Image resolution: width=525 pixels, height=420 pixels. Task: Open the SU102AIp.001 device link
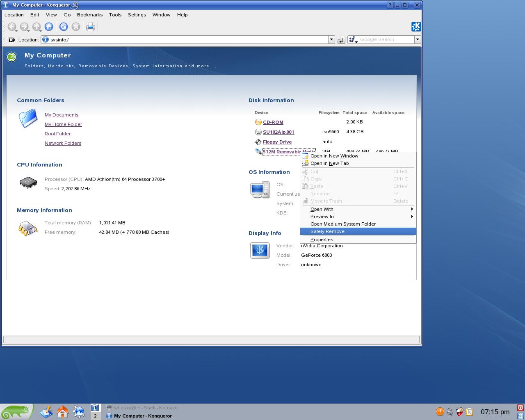coord(278,132)
